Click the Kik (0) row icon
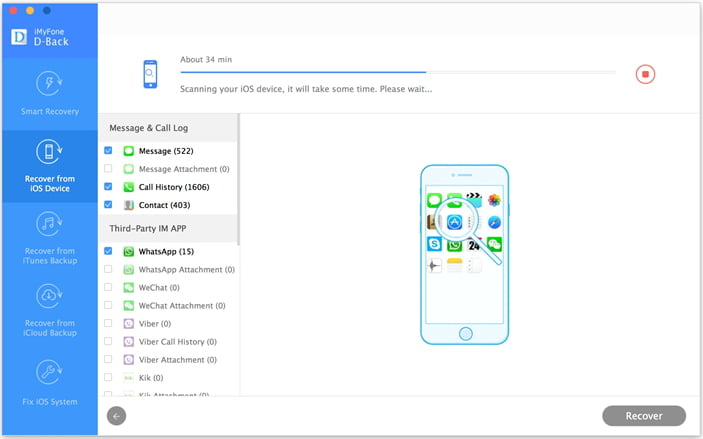 129,378
